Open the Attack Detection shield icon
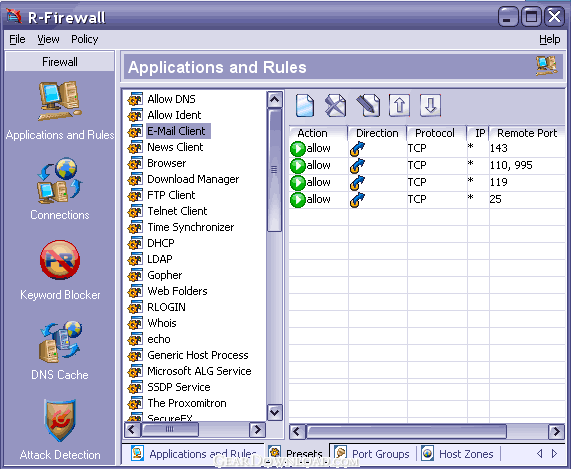Image resolution: width=572 pixels, height=469 pixels. click(60, 420)
